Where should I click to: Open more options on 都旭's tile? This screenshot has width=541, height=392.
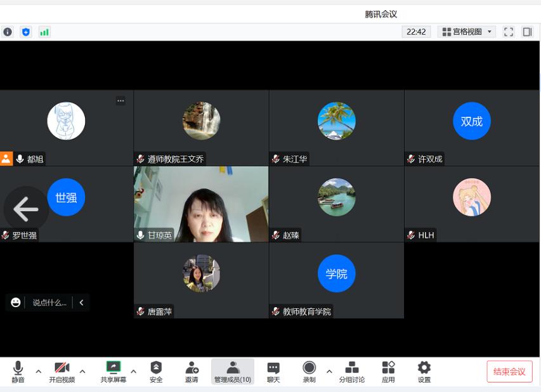click(x=121, y=101)
